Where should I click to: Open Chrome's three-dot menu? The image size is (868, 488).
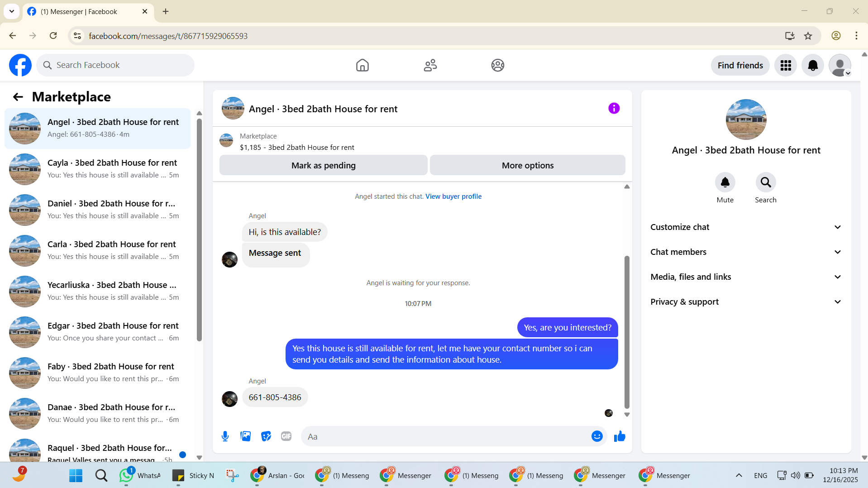[856, 36]
